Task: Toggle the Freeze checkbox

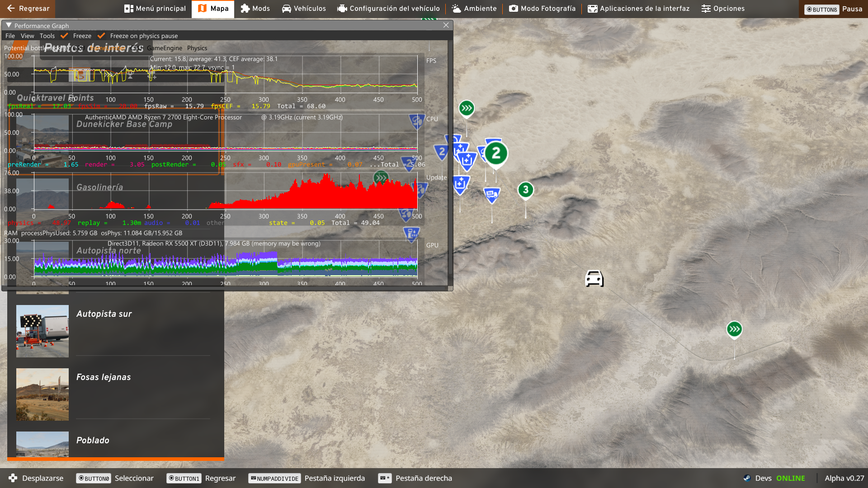Action: pos(64,36)
